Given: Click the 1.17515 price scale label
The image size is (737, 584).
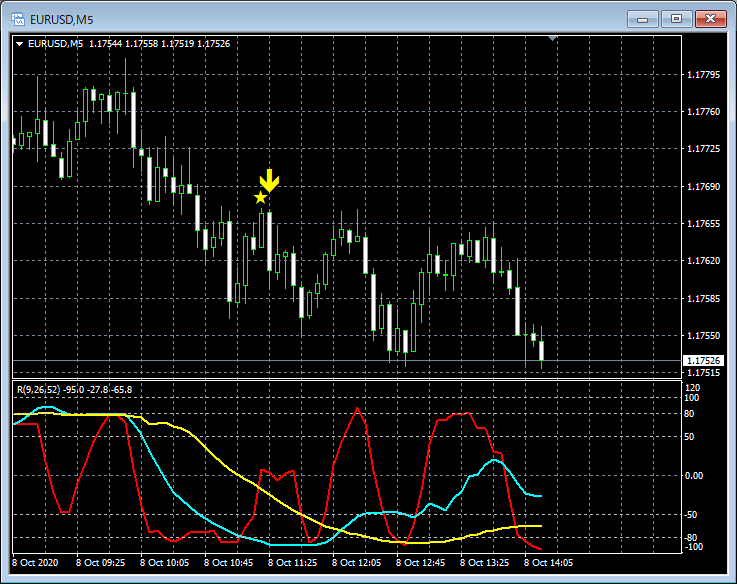Looking at the screenshot, I should [703, 372].
